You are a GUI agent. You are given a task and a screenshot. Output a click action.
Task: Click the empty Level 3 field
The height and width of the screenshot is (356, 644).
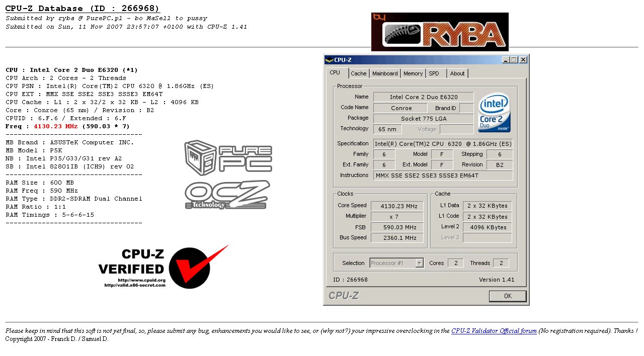[488, 238]
